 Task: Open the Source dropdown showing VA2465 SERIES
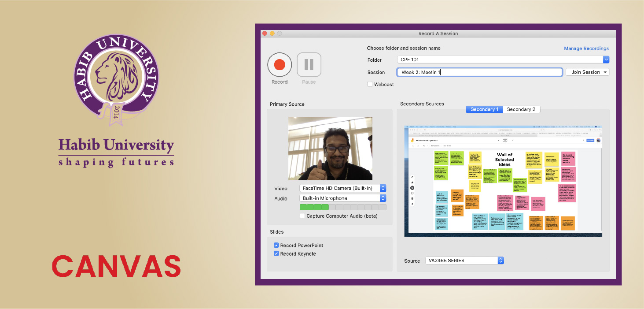pyautogui.click(x=464, y=261)
